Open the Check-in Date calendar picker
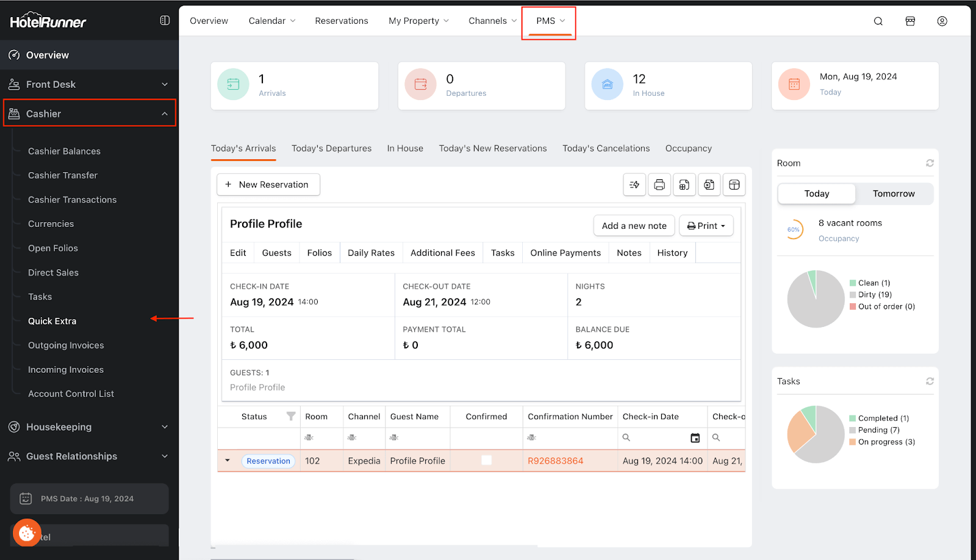This screenshot has width=976, height=560. 695,437
